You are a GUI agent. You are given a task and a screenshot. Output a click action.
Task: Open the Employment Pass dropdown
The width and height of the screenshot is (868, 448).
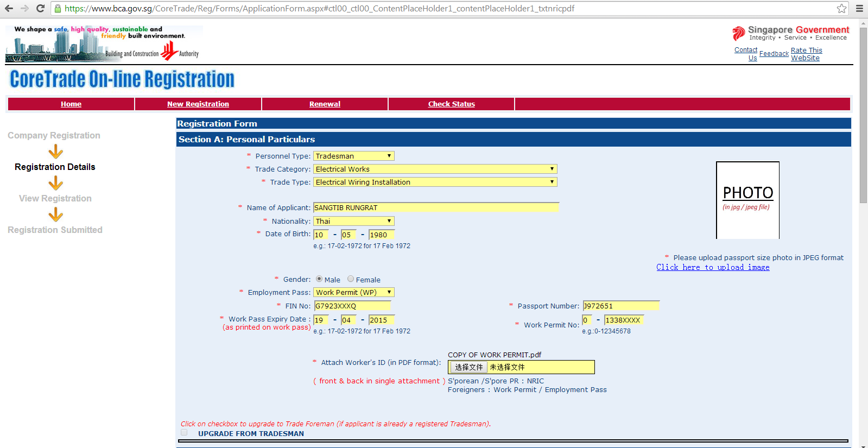pos(354,292)
